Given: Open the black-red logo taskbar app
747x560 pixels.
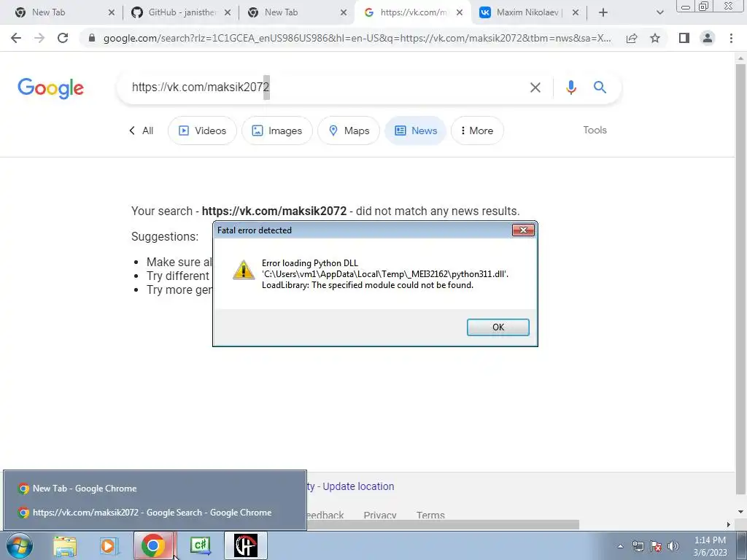Looking at the screenshot, I should [245, 545].
